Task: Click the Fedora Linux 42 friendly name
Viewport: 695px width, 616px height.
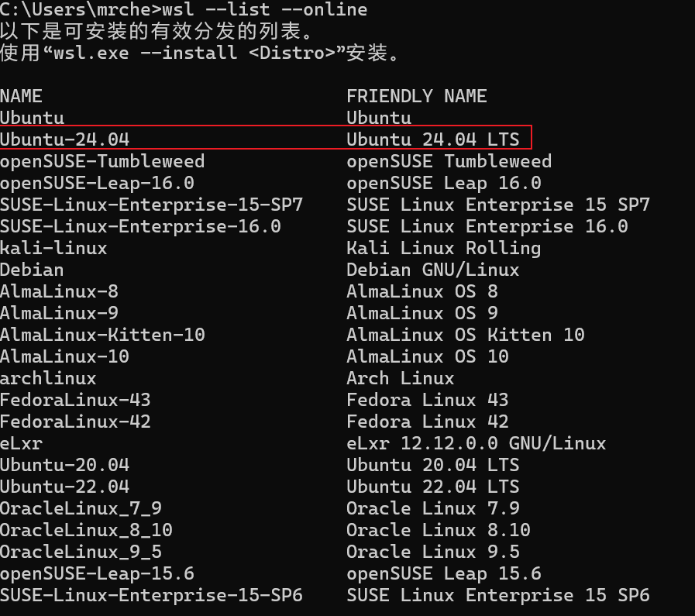Action: tap(428, 422)
